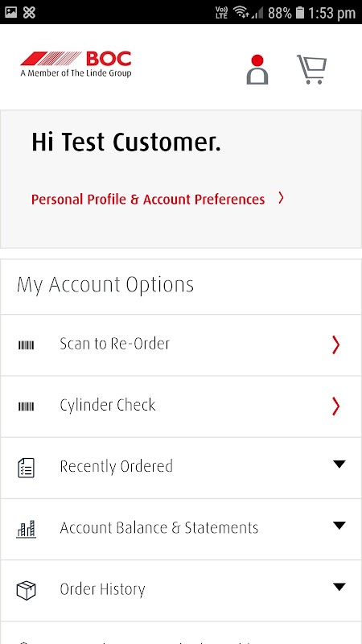362x644 pixels.
Task: Open Cylinder Check red chevron
Action: 335,407
